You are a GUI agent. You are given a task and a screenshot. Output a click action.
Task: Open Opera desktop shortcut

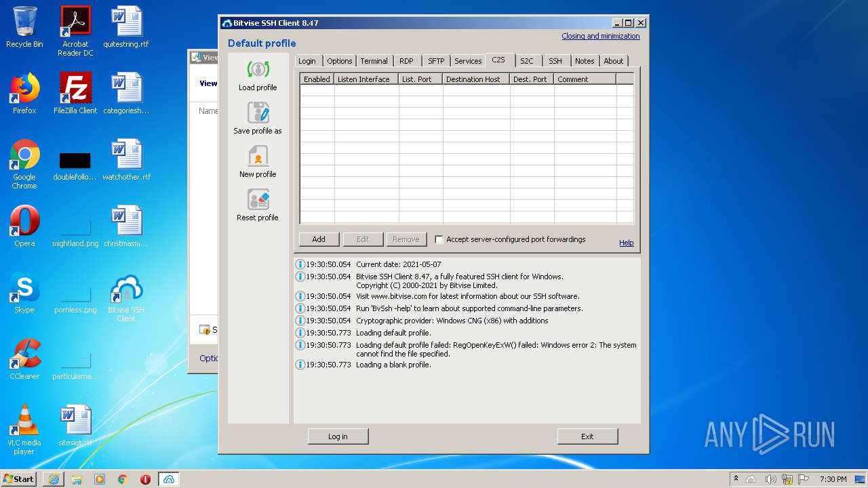click(24, 226)
